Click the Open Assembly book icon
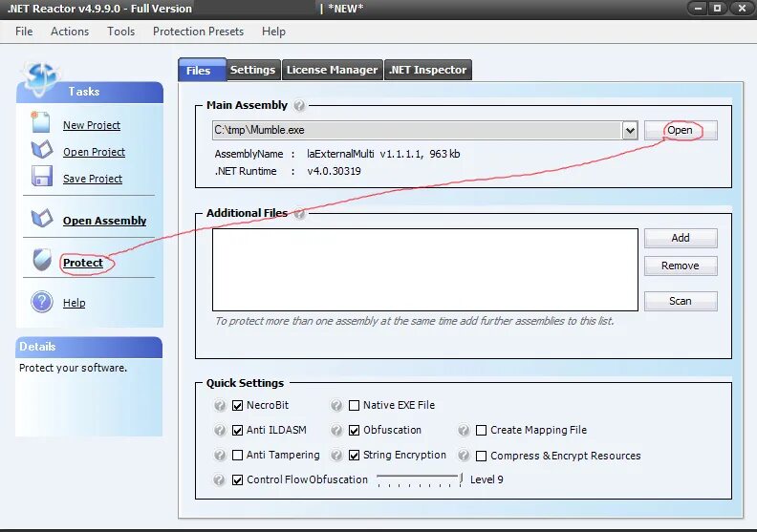The image size is (757, 532). [x=41, y=219]
